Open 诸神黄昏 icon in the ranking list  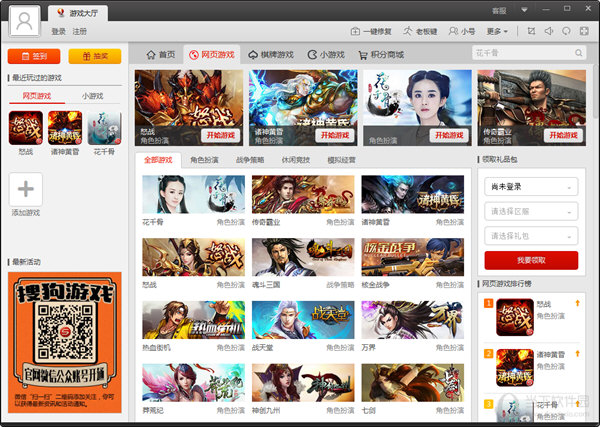pos(515,368)
